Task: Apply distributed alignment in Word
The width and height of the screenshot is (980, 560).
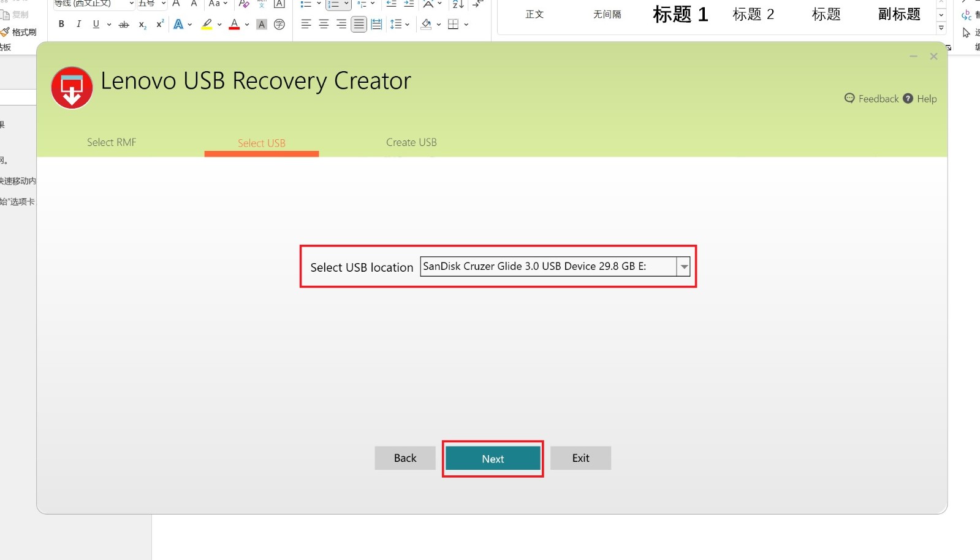Action: (376, 24)
